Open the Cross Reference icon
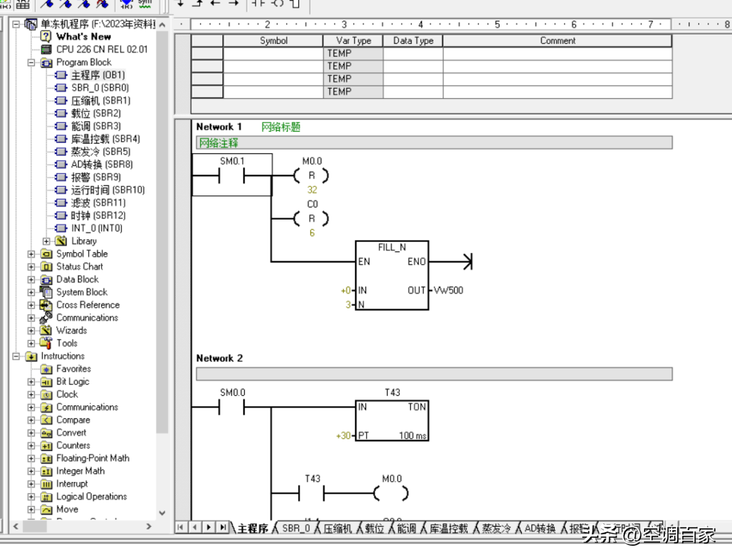This screenshot has height=560, width=732. [46, 305]
